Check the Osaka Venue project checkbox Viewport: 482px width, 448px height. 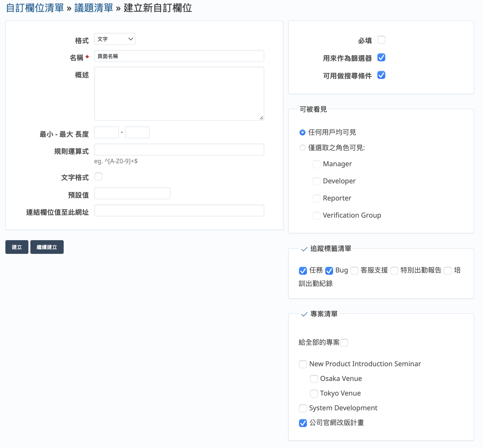(x=314, y=379)
